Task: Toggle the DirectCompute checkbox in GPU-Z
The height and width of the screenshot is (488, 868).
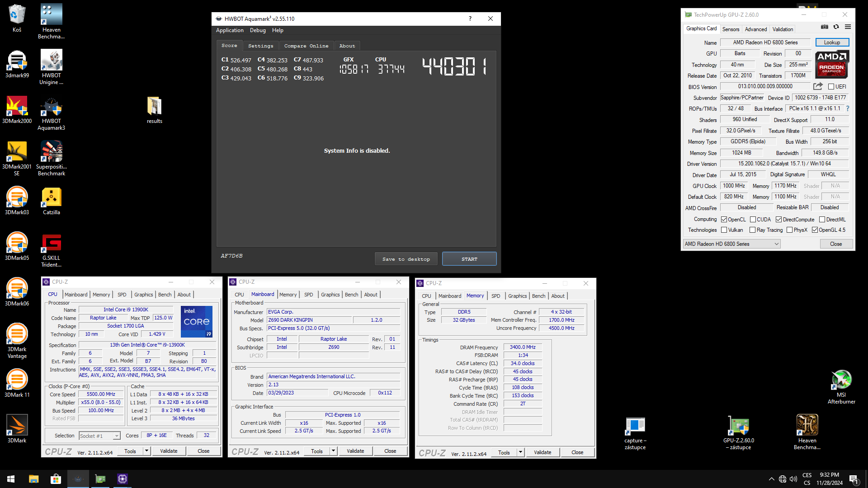Action: [x=779, y=220]
